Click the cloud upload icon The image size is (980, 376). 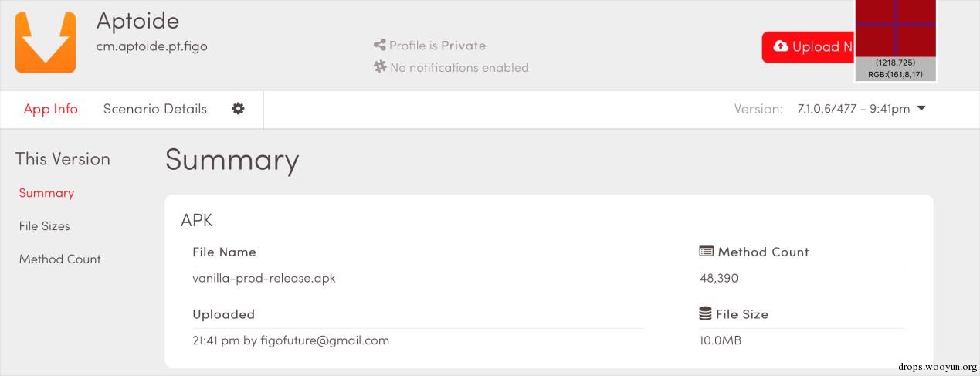[781, 47]
